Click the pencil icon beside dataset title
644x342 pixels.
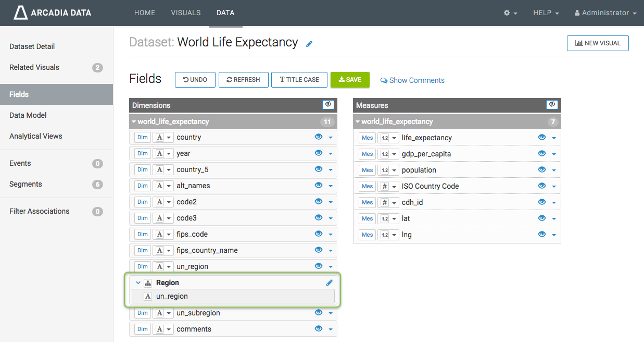309,44
